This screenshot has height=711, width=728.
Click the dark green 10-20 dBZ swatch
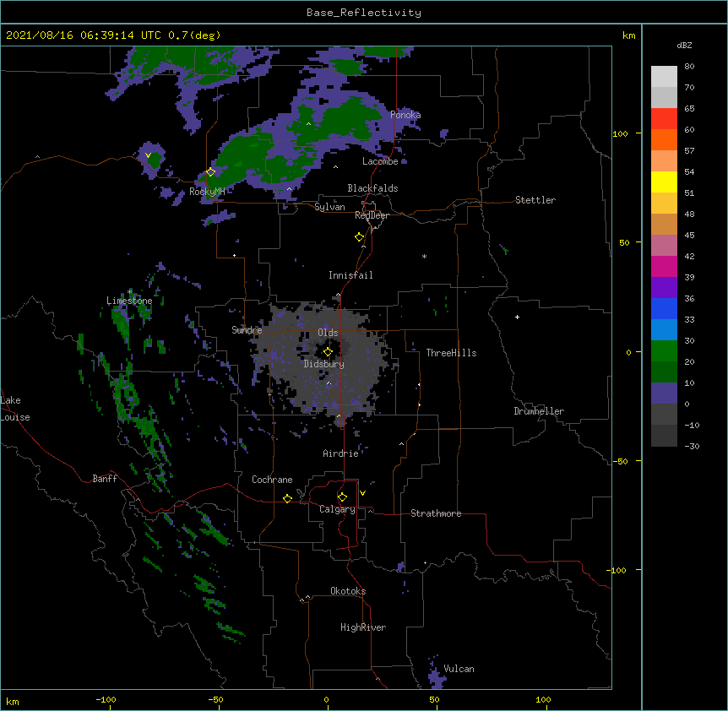coord(664,372)
